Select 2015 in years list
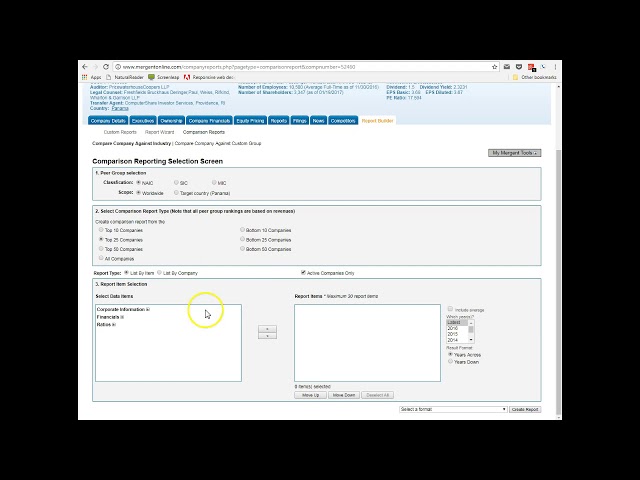 pyautogui.click(x=457, y=334)
